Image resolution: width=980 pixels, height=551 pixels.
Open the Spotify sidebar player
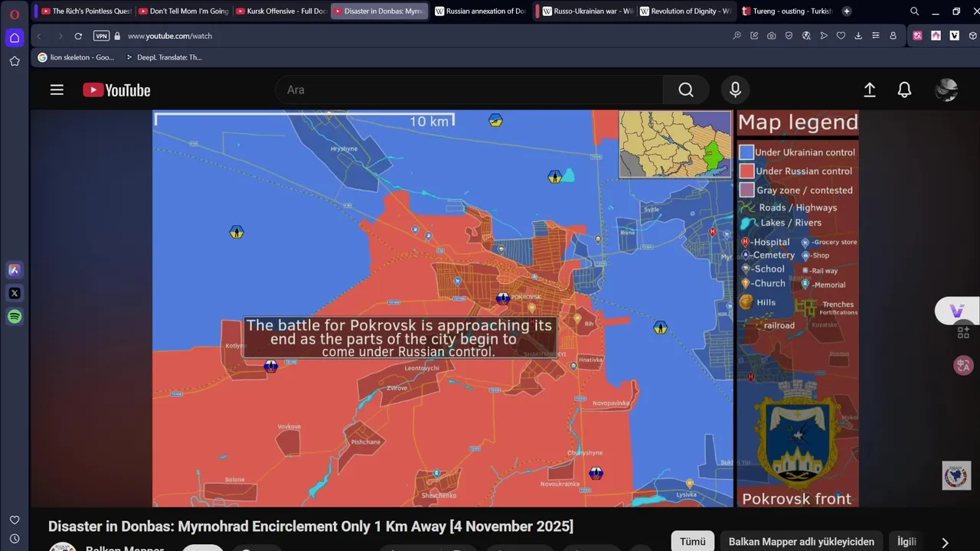click(15, 316)
